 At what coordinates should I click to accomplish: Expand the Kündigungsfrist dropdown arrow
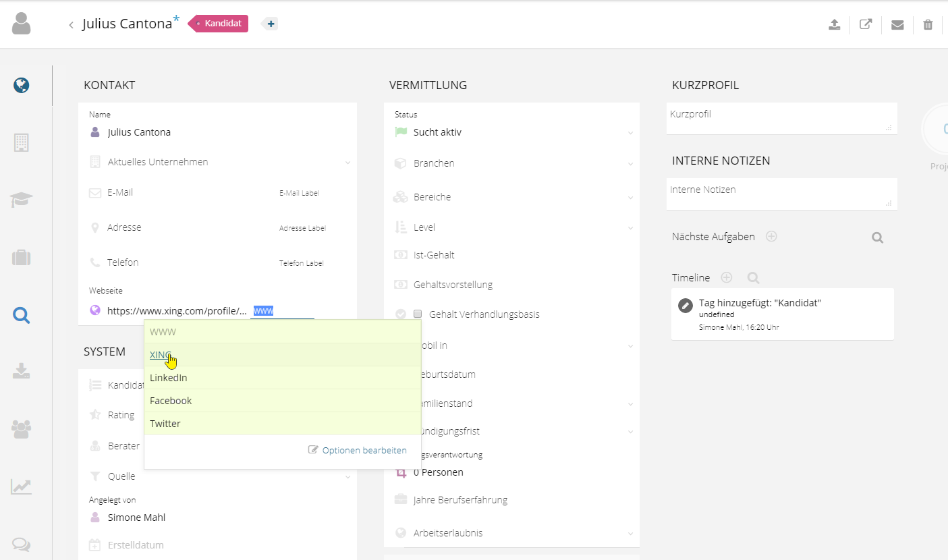pos(630,432)
